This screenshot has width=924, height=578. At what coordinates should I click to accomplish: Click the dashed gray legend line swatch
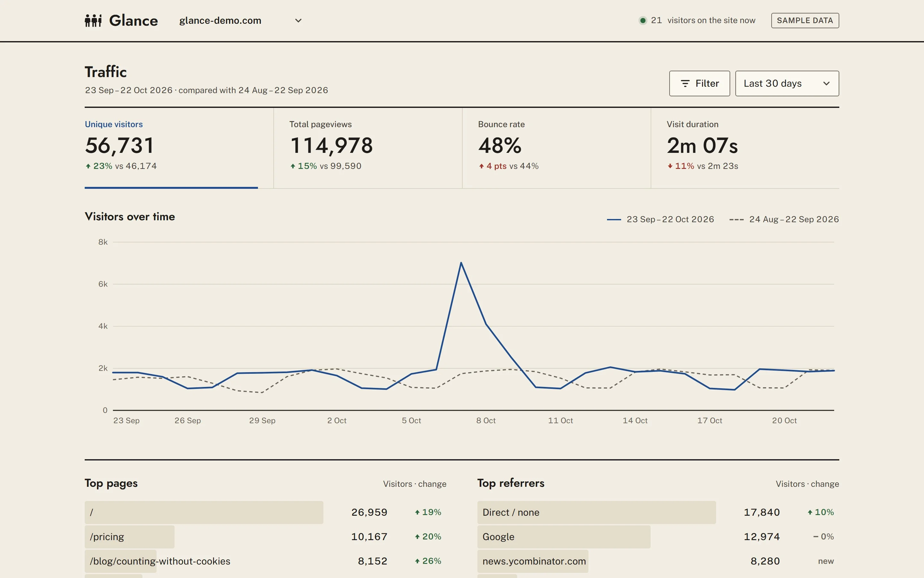point(737,219)
